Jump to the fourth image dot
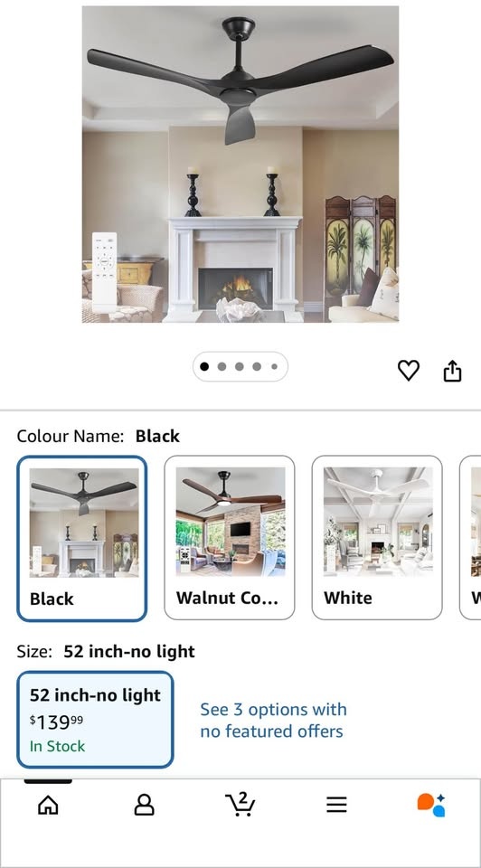 click(257, 366)
